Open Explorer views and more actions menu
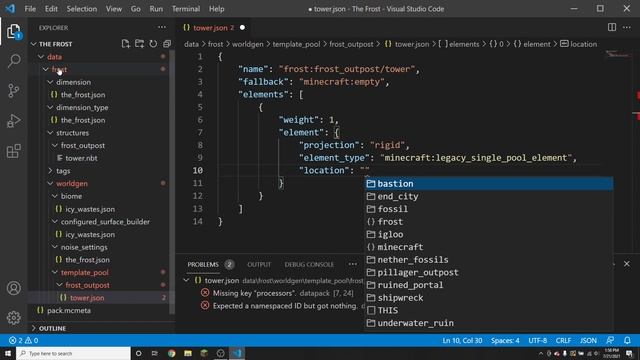 click(162, 27)
